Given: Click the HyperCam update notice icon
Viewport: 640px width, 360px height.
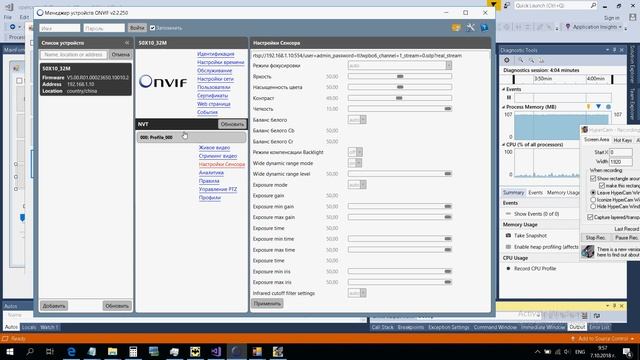Looking at the screenshot, I should 588,251.
